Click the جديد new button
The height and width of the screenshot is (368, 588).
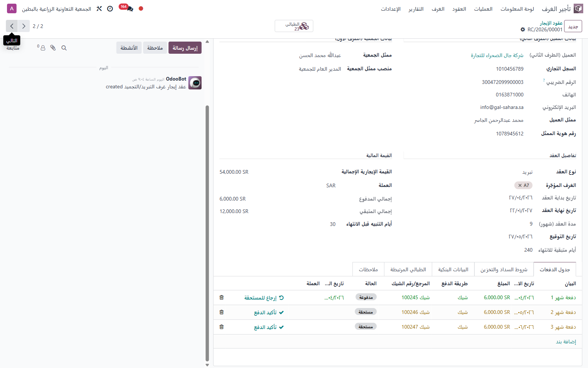point(573,26)
